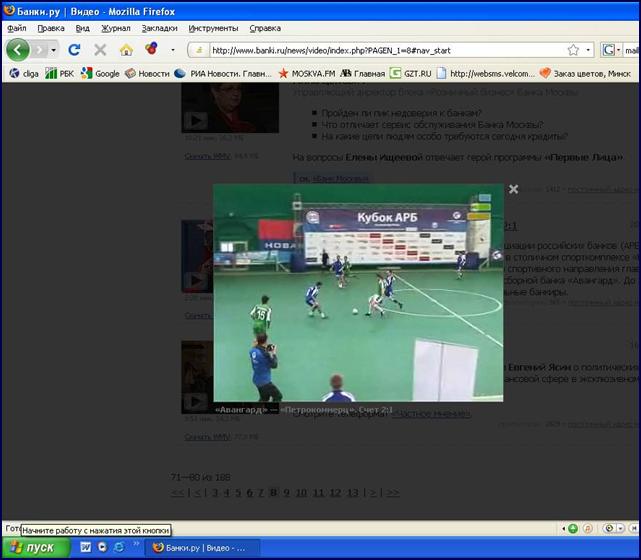Click the Скачать WMV link under the Bank of Moscow video
Viewport: 641px width, 560px height.
208,156
